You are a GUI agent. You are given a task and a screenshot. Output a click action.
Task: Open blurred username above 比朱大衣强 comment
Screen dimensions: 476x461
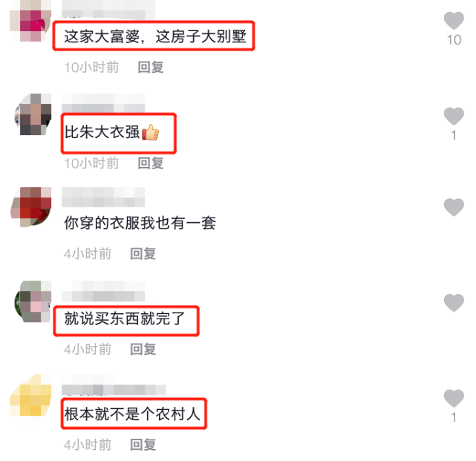[103, 103]
